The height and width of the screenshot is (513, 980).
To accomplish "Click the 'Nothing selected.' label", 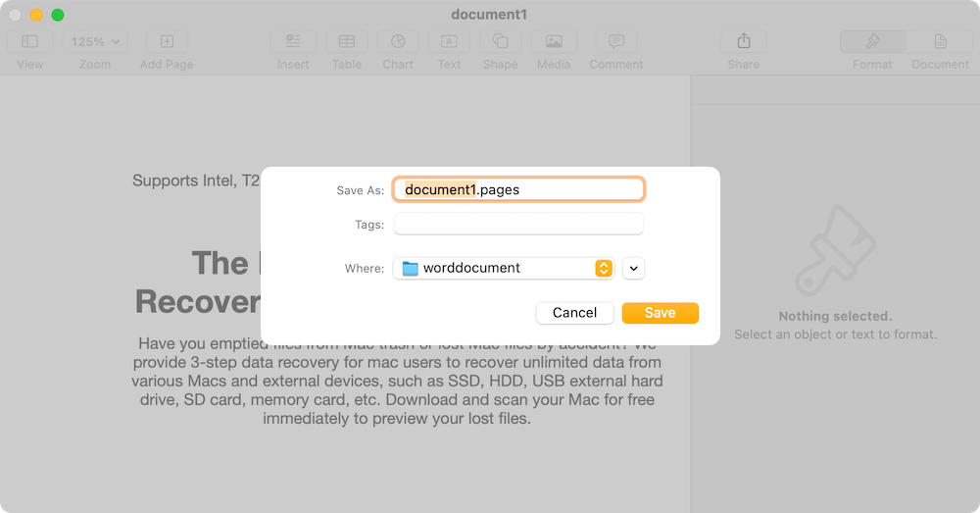I will (835, 316).
